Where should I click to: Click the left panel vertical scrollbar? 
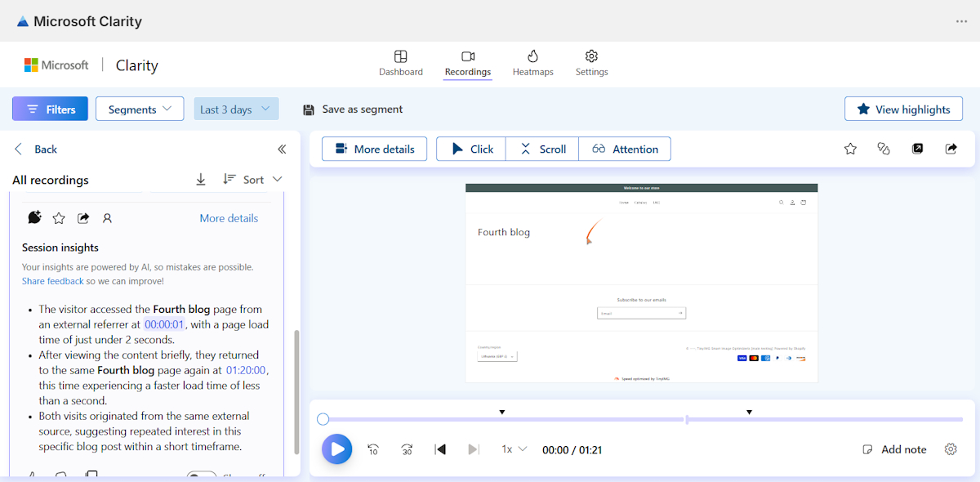coord(296,392)
